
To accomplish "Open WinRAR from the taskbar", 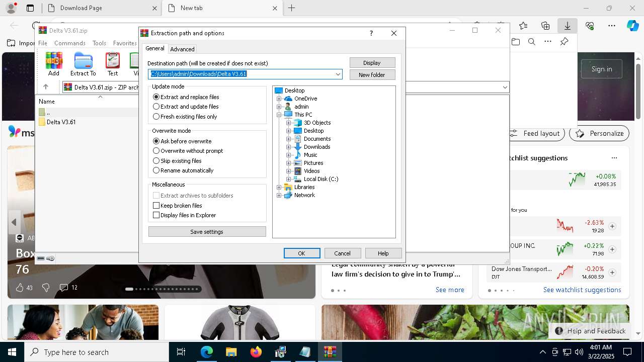I will click(330, 352).
